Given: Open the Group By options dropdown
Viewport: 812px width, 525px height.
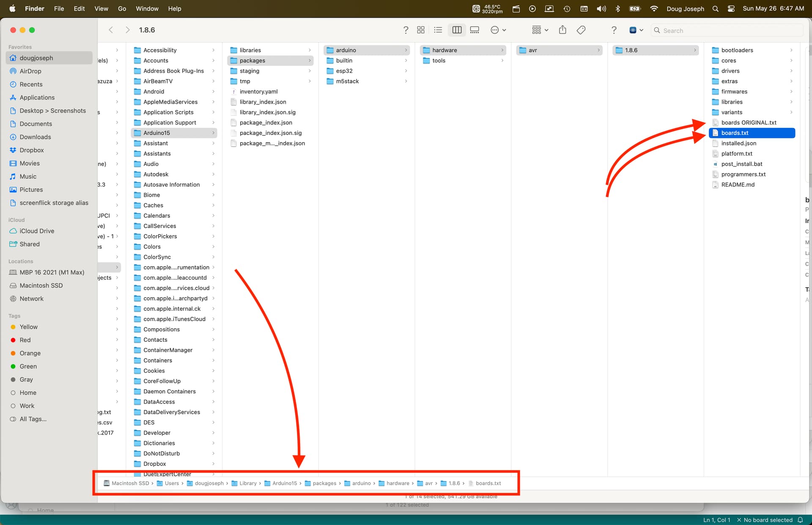Looking at the screenshot, I should [x=540, y=30].
